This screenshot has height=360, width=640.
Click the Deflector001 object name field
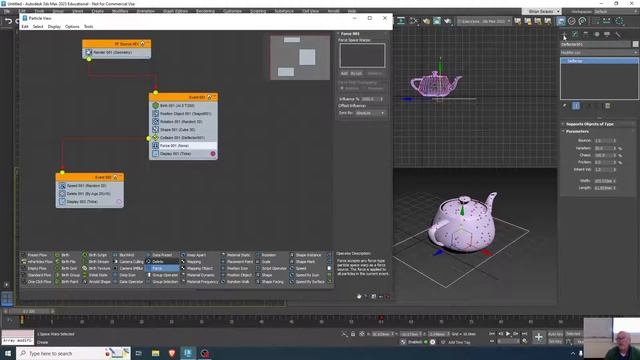pos(596,44)
